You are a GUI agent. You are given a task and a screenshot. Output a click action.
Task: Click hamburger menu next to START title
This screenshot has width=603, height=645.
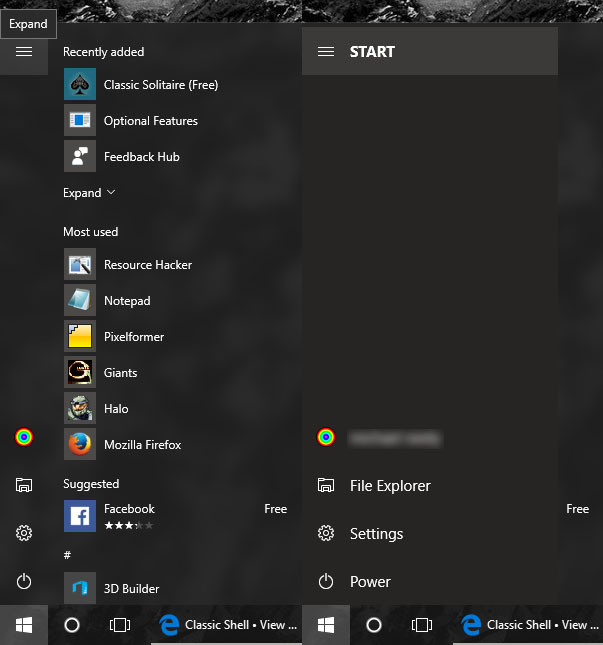(326, 52)
